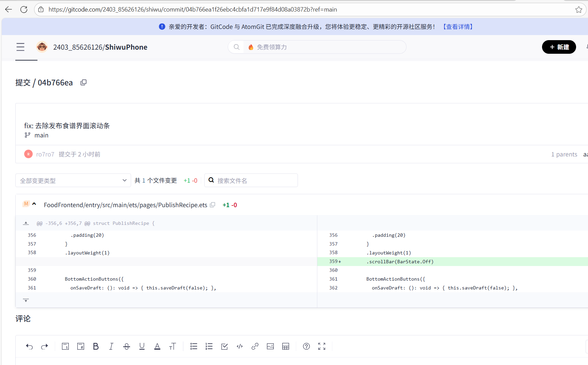588x365 pixels.
Task: Change font size in comment editor
Action: pos(173,346)
